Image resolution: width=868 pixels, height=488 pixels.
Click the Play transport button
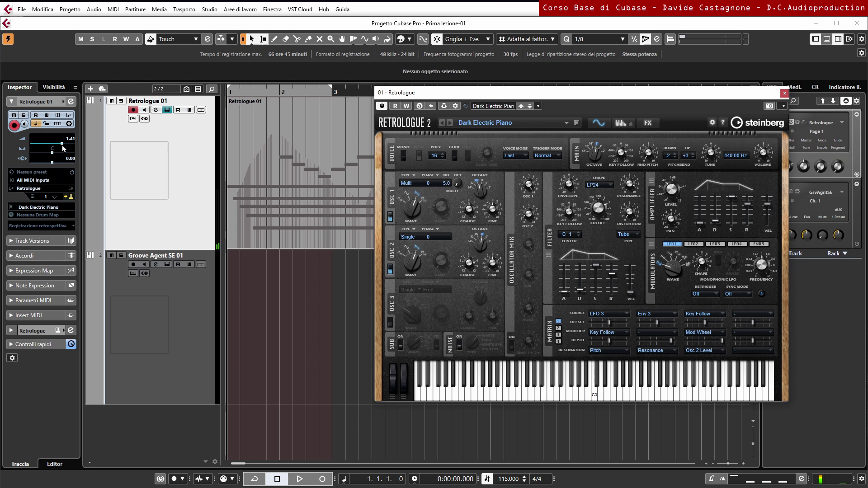299,479
